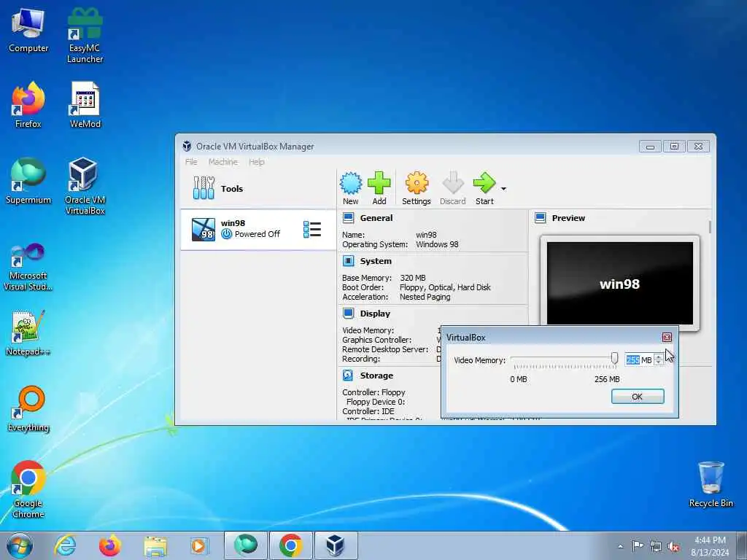Click the General section header

click(376, 218)
